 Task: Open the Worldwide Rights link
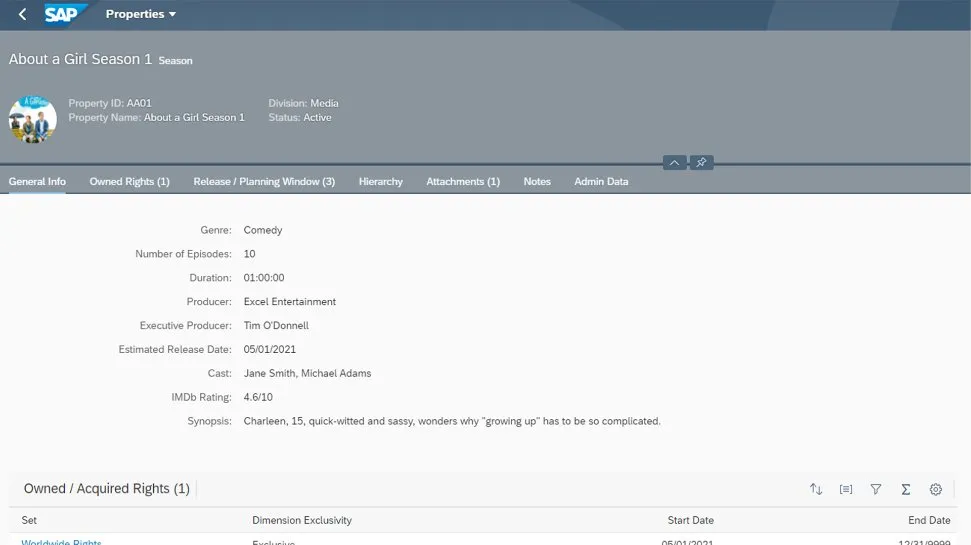[61, 541]
